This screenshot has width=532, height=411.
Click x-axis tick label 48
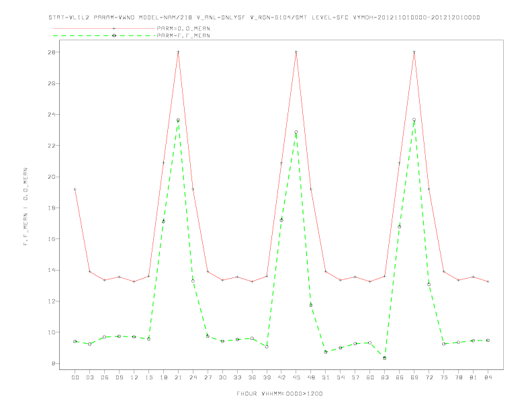311,377
